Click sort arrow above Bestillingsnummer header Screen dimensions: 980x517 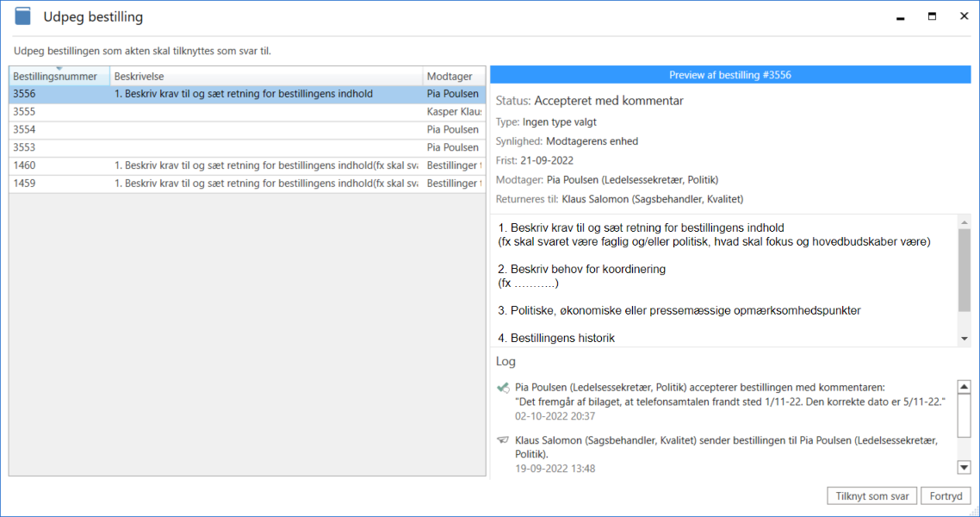click(59, 69)
